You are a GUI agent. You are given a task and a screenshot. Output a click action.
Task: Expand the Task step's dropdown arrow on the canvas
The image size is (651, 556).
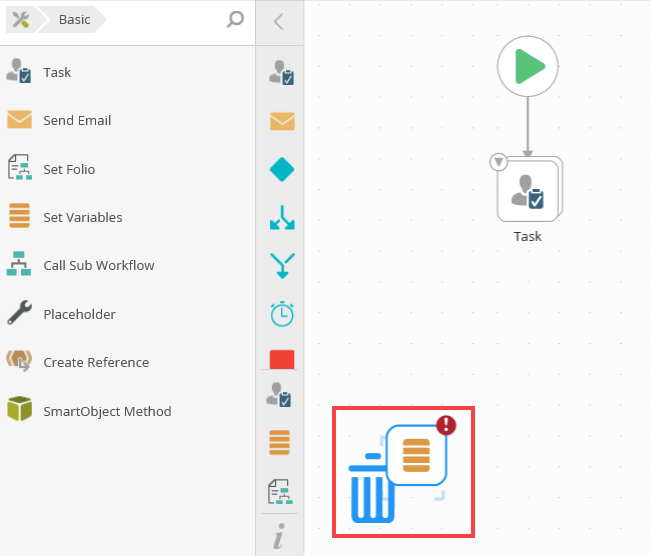(499, 162)
